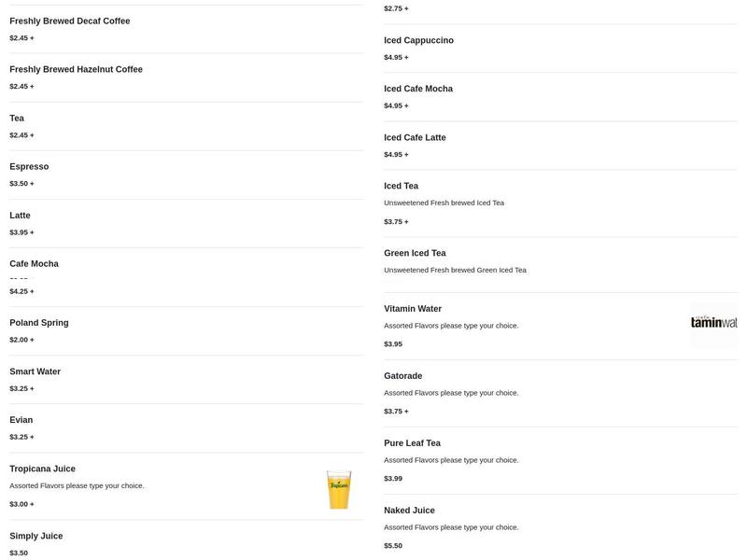The height and width of the screenshot is (560, 747).
Task: Choose Smart Water from the menu
Action: (35, 371)
